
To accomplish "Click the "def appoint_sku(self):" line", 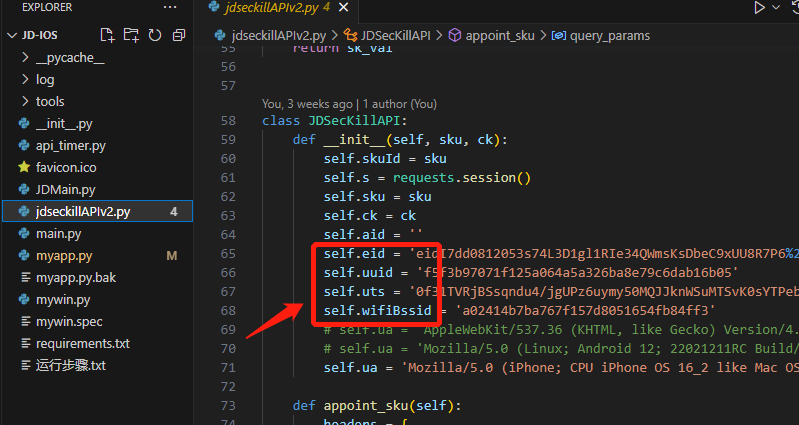I will click(377, 406).
